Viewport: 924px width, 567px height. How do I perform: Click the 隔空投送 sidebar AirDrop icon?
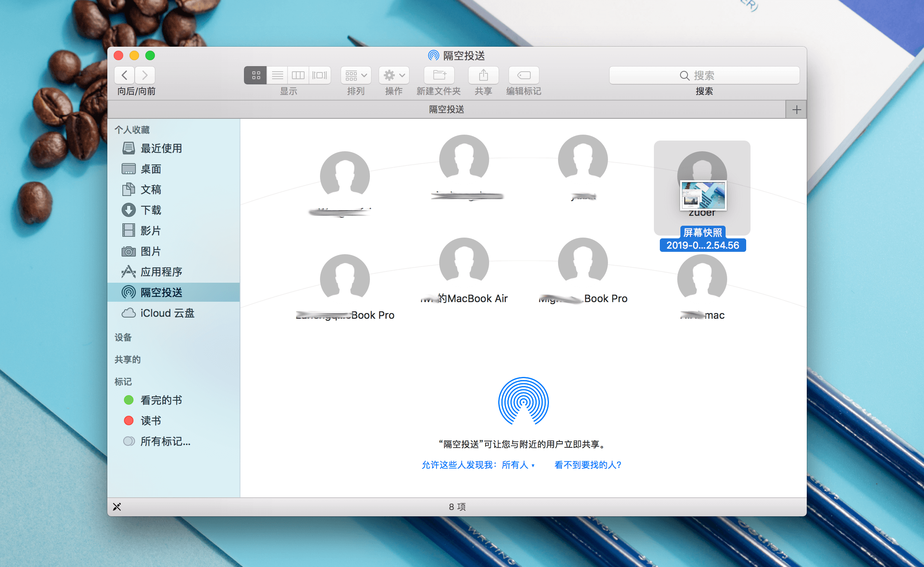pos(128,292)
